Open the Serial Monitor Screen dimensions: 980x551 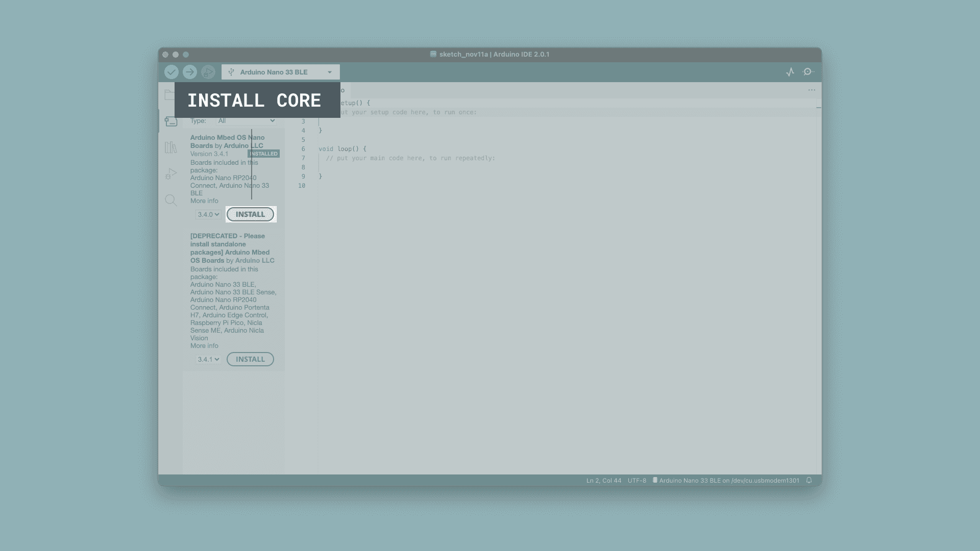coord(808,72)
